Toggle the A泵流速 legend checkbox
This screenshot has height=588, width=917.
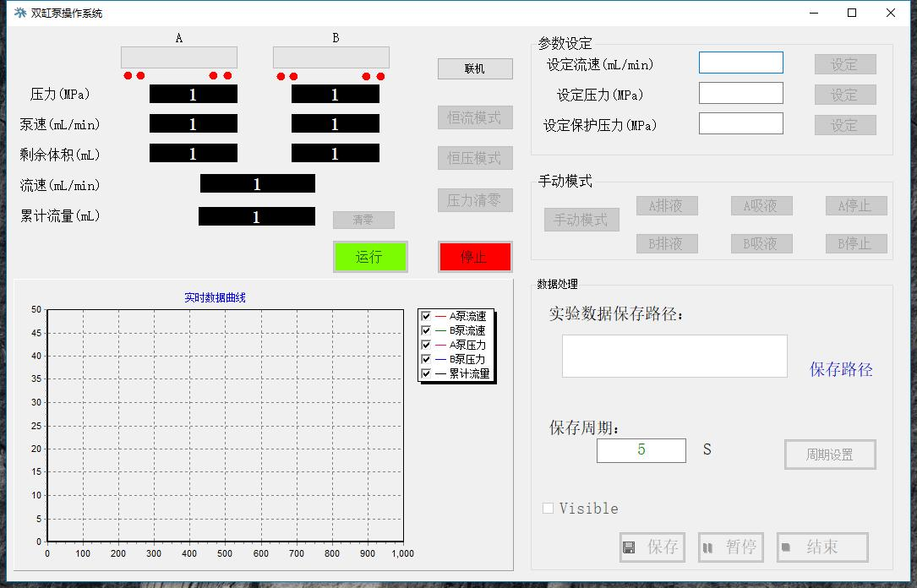click(x=426, y=316)
